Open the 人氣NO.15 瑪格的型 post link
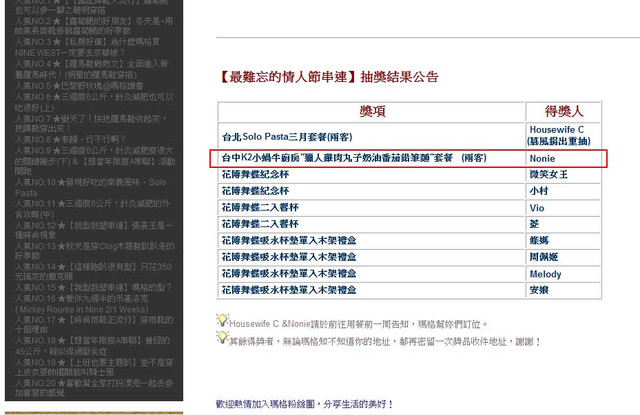The image size is (640, 415). [x=93, y=287]
